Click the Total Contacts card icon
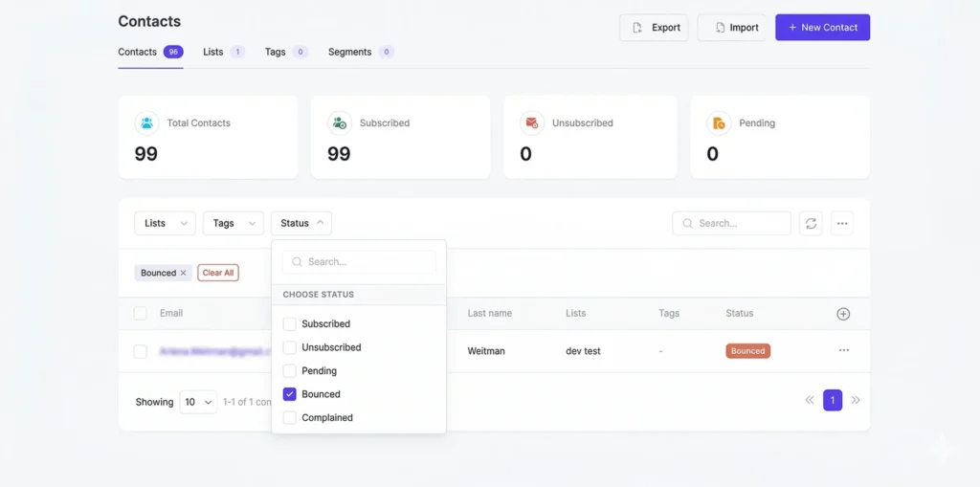 pos(146,122)
